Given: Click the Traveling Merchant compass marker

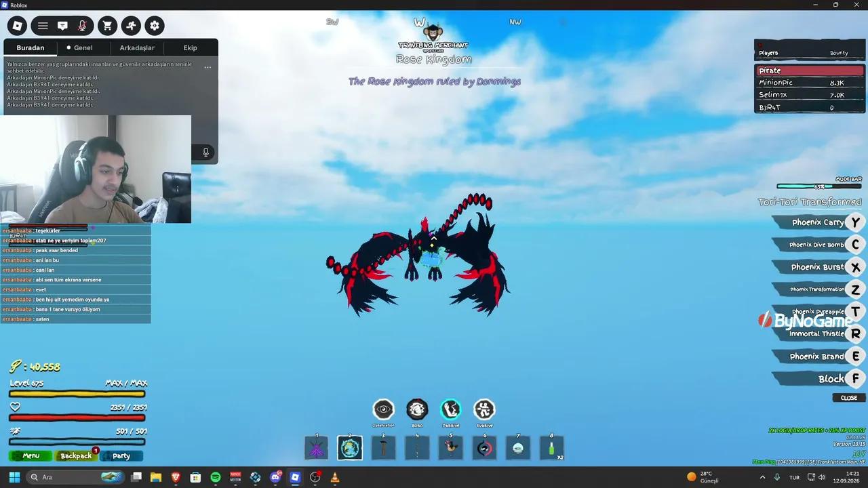Looking at the screenshot, I should coord(433,37).
